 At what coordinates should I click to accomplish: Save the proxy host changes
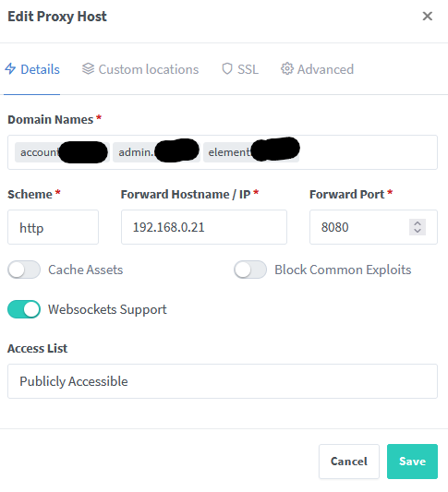[x=412, y=462]
